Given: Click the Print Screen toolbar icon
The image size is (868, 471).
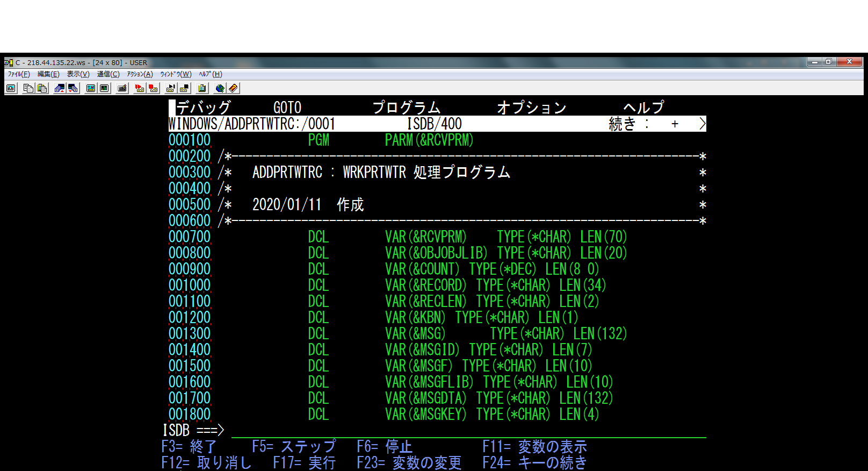Looking at the screenshot, I should tap(11, 88).
